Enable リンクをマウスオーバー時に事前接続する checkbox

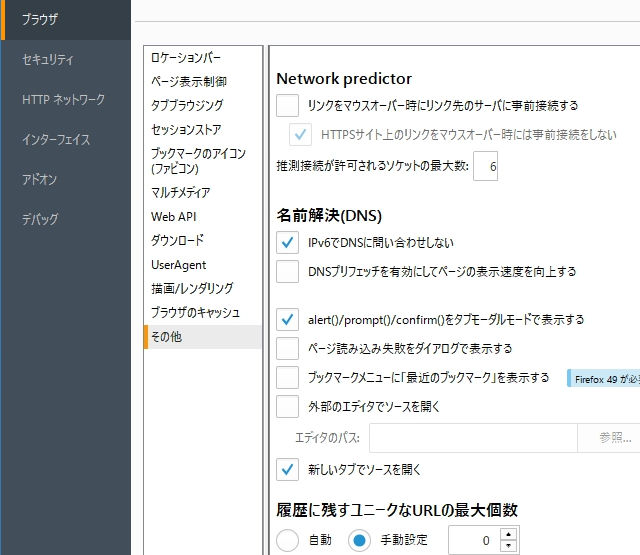(x=287, y=106)
